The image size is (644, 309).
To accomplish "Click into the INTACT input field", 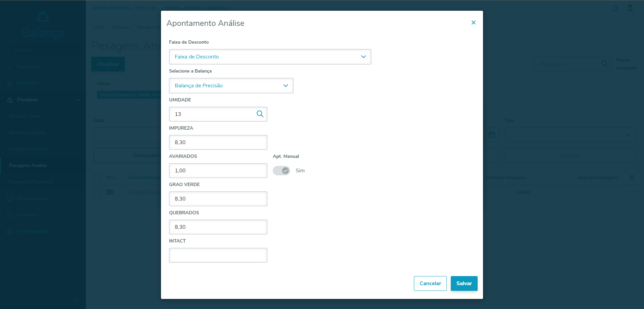I will point(218,255).
